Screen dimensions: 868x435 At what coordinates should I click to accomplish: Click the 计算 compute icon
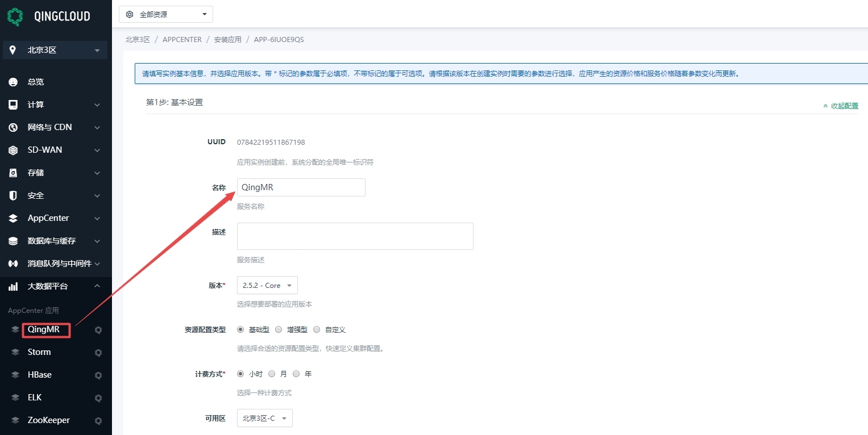pyautogui.click(x=13, y=104)
